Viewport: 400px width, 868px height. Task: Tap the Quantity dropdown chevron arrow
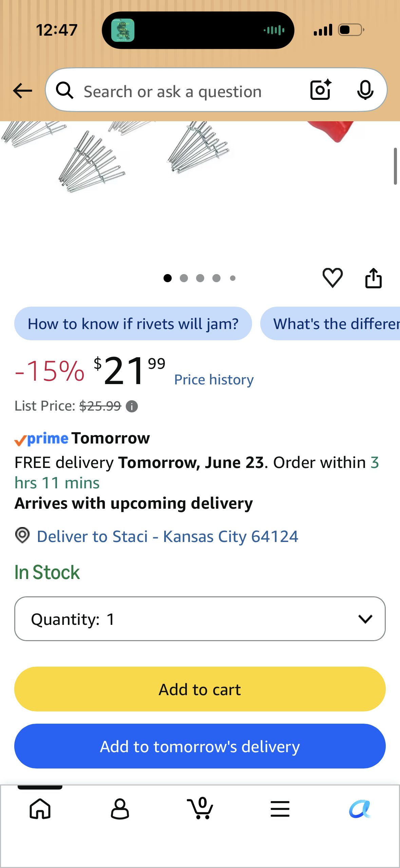pyautogui.click(x=365, y=619)
